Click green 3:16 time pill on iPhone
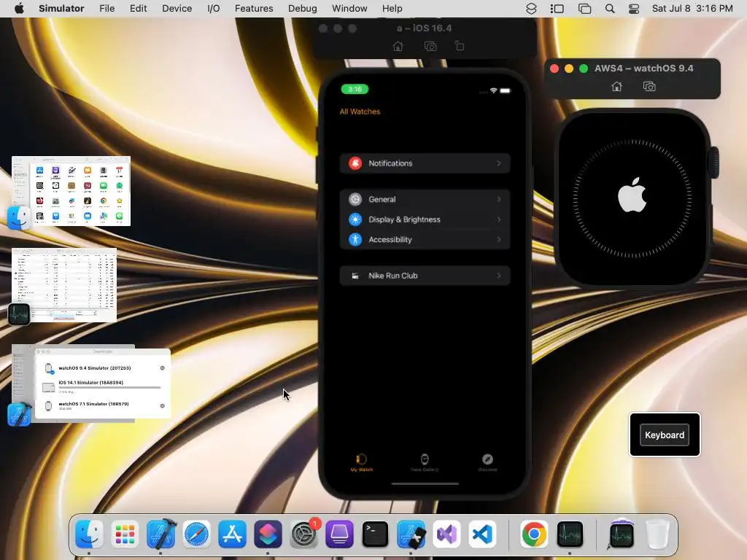The height and width of the screenshot is (560, 747). coord(355,89)
